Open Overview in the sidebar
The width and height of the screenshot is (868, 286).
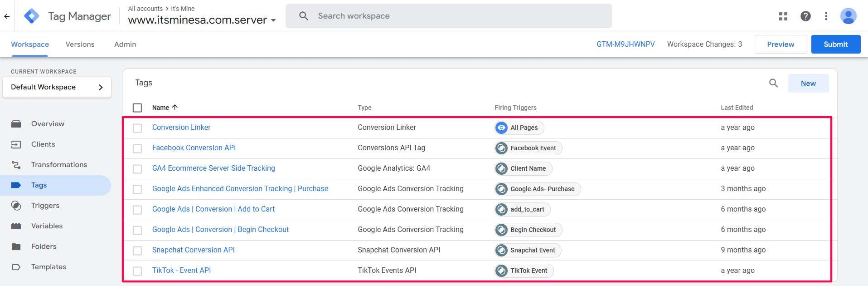(48, 124)
